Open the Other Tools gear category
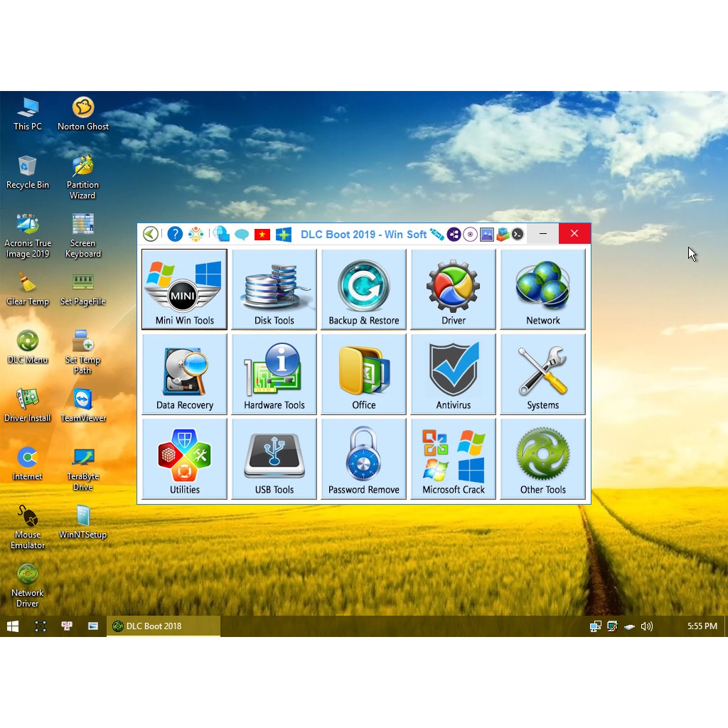 [x=542, y=458]
